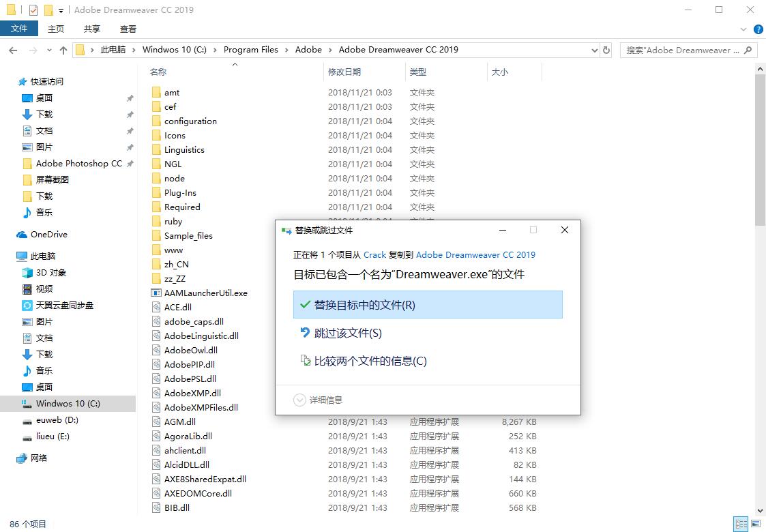Select the Linguistics folder icon
Screen dimensions: 766x532
pos(156,149)
